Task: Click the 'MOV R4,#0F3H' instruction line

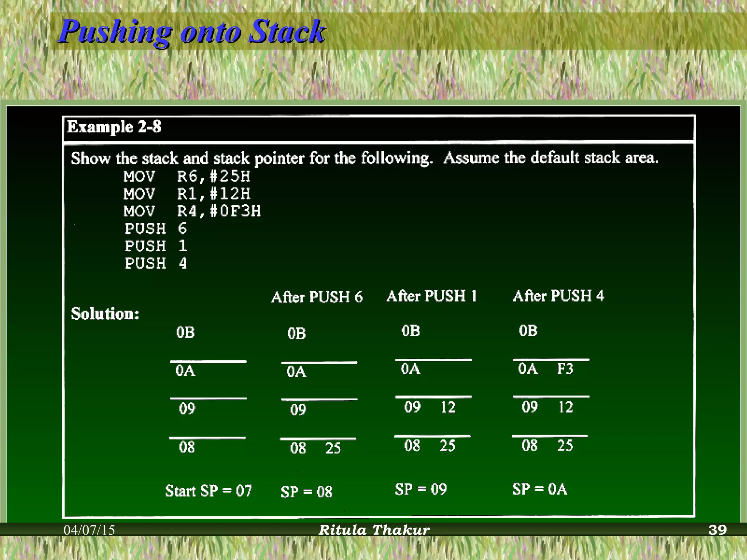Action: 192,211
